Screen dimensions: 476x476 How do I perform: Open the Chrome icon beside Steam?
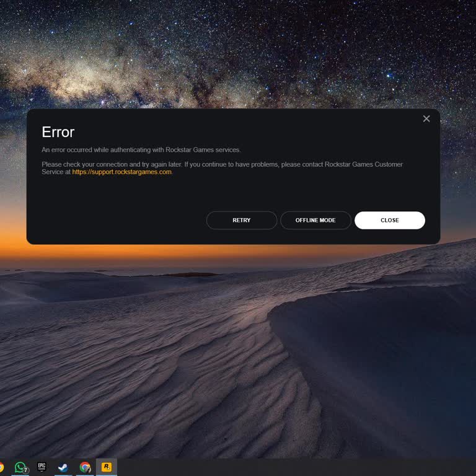85,467
